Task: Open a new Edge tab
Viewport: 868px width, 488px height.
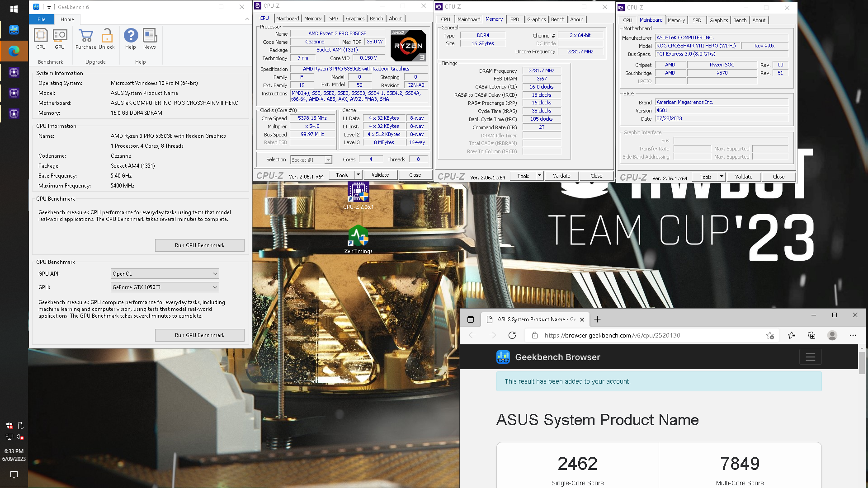Action: pyautogui.click(x=597, y=319)
